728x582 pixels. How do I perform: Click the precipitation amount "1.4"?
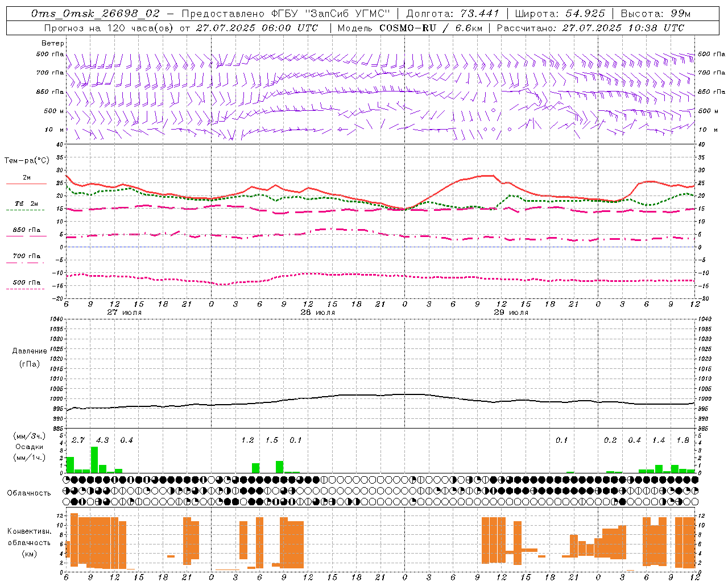click(659, 440)
